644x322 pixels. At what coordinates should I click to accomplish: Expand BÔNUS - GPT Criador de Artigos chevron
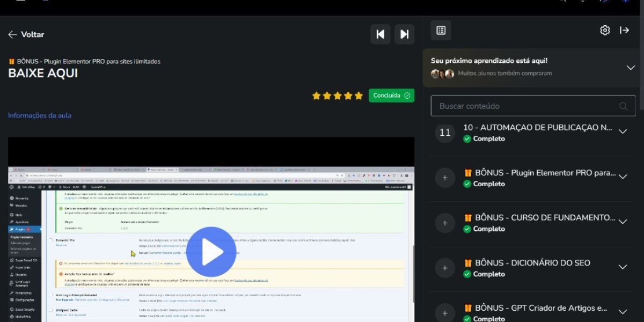click(623, 312)
